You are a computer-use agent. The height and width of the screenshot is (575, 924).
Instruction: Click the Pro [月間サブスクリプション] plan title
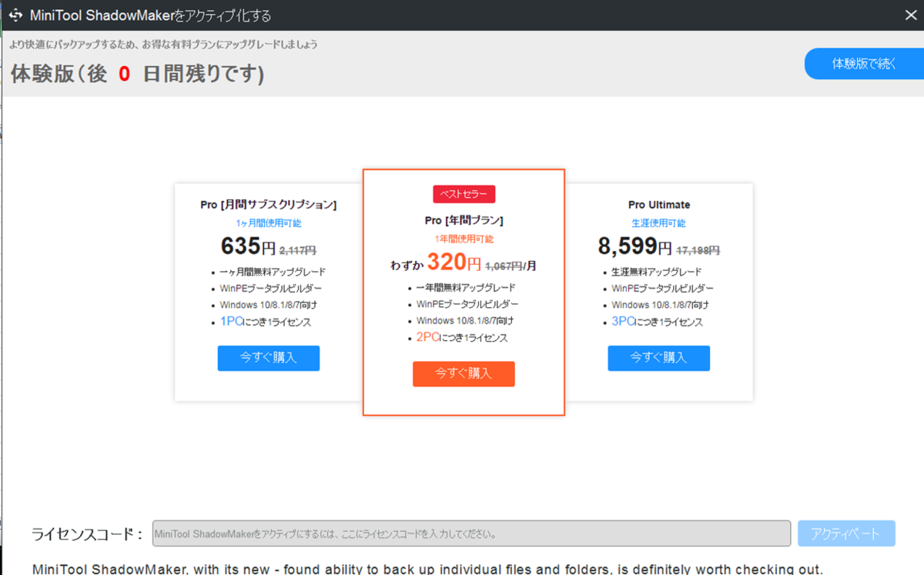(x=268, y=205)
